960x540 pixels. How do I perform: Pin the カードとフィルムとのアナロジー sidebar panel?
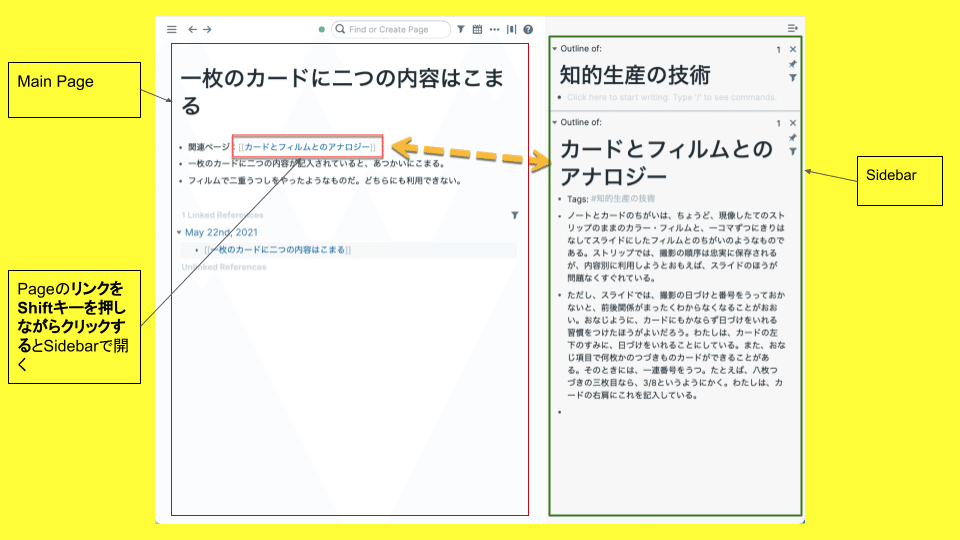pos(793,137)
